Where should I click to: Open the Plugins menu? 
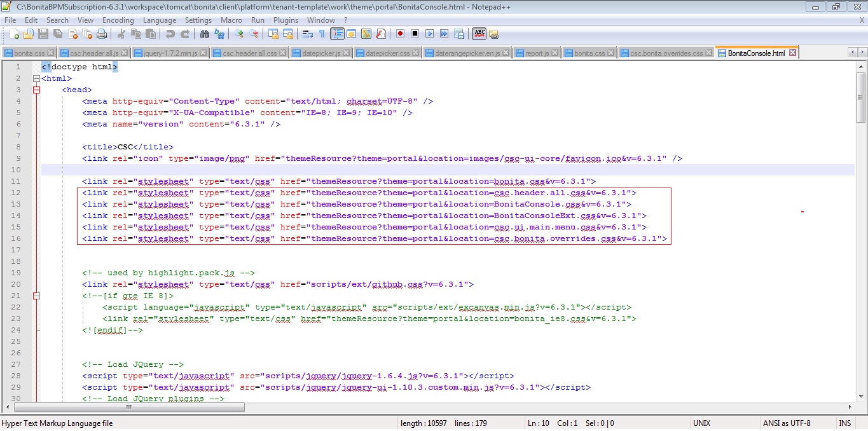click(x=286, y=20)
